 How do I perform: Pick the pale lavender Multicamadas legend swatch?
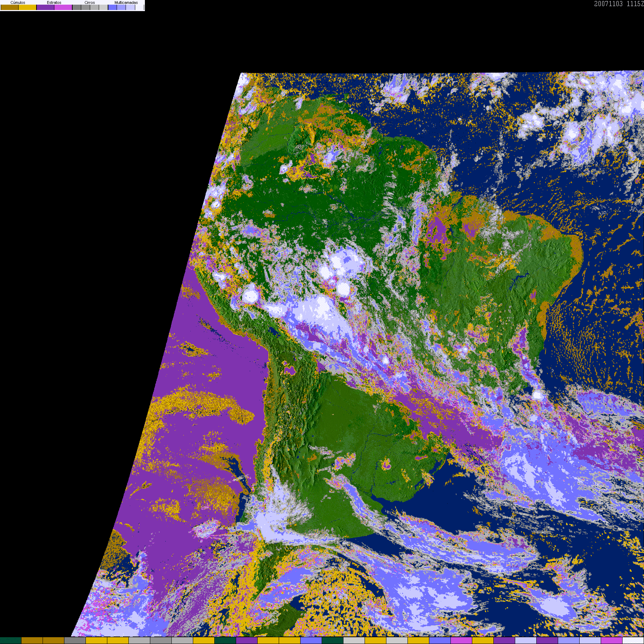(x=130, y=7)
